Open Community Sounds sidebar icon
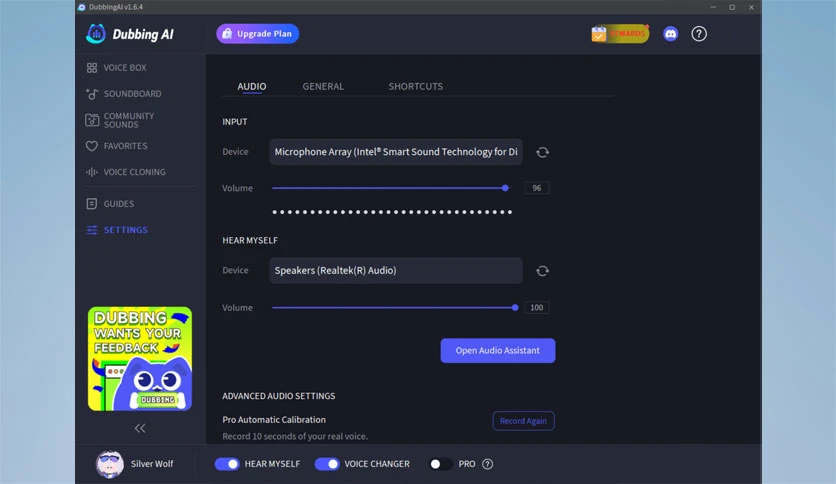 [x=92, y=120]
